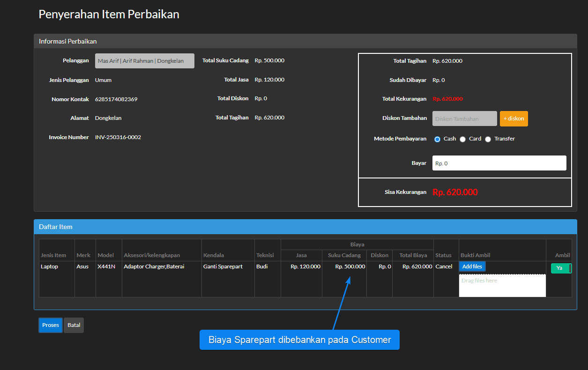Toggle the green Ya switch in Ambil column
The width and height of the screenshot is (588, 370).
[x=561, y=268]
